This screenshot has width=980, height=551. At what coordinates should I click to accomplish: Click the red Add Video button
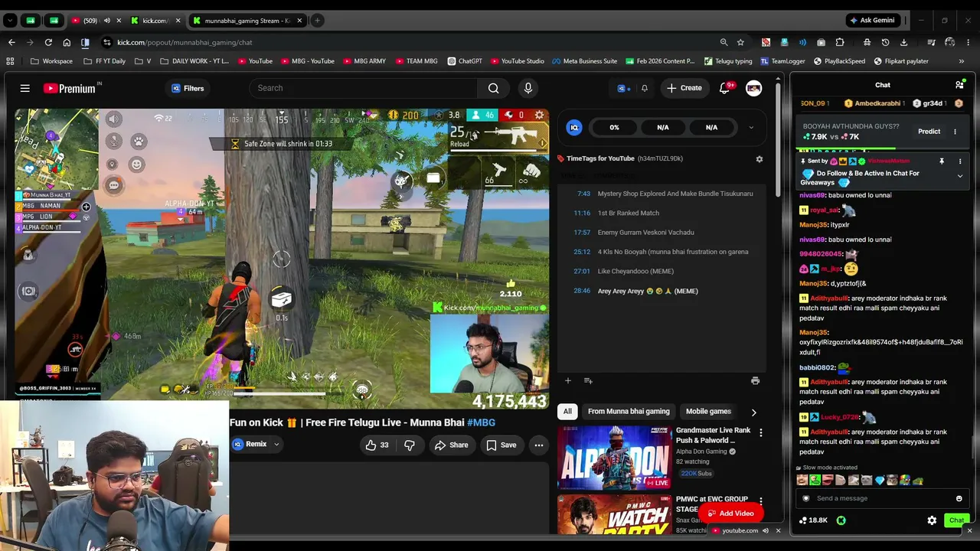coord(730,514)
